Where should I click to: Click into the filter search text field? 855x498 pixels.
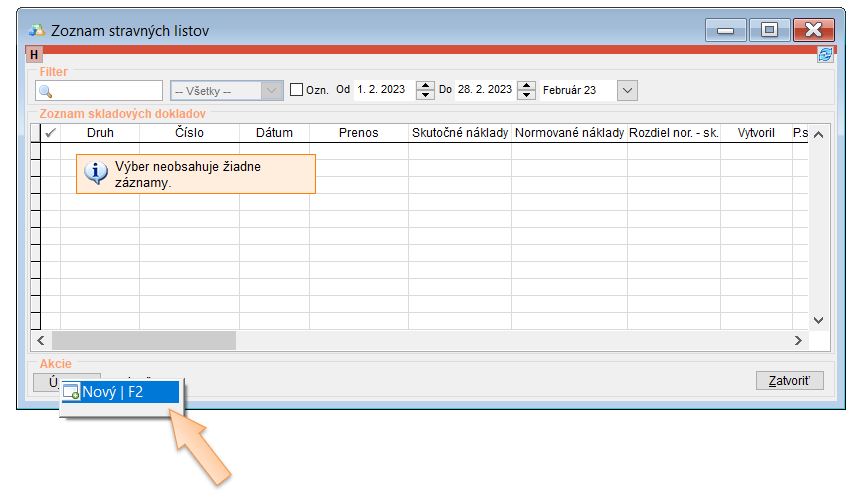[105, 91]
